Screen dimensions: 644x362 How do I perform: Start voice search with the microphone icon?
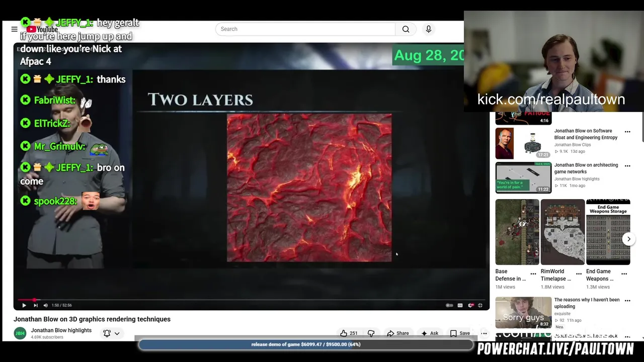(x=429, y=29)
